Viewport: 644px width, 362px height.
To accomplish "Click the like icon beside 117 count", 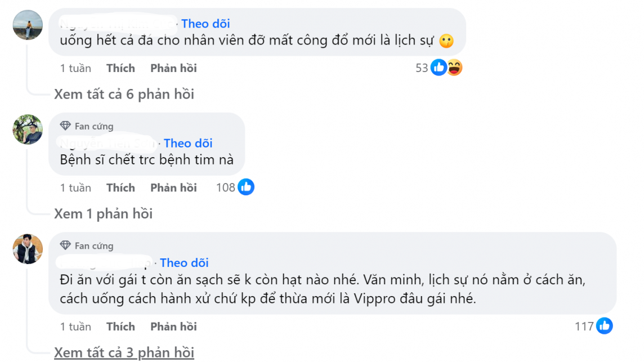I will coord(605,326).
